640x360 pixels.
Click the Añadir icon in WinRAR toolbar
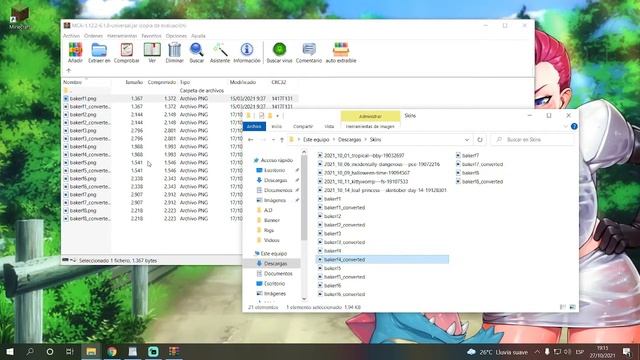(x=75, y=53)
